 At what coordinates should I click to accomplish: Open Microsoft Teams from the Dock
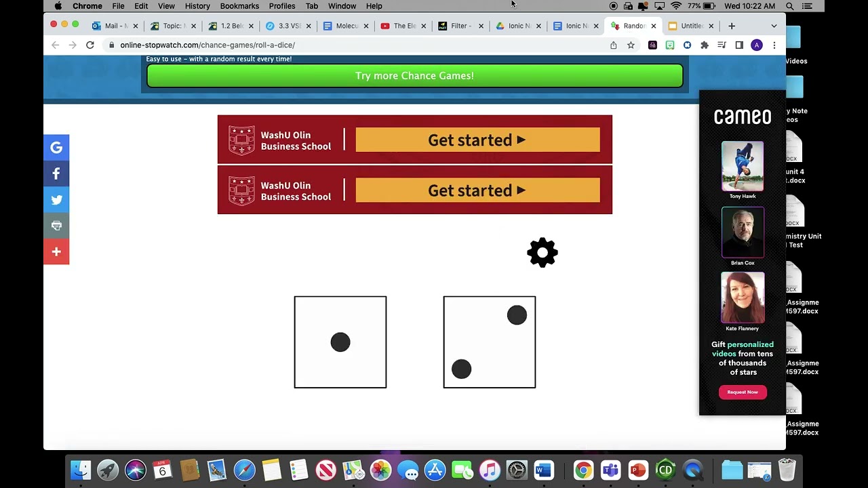(610, 470)
